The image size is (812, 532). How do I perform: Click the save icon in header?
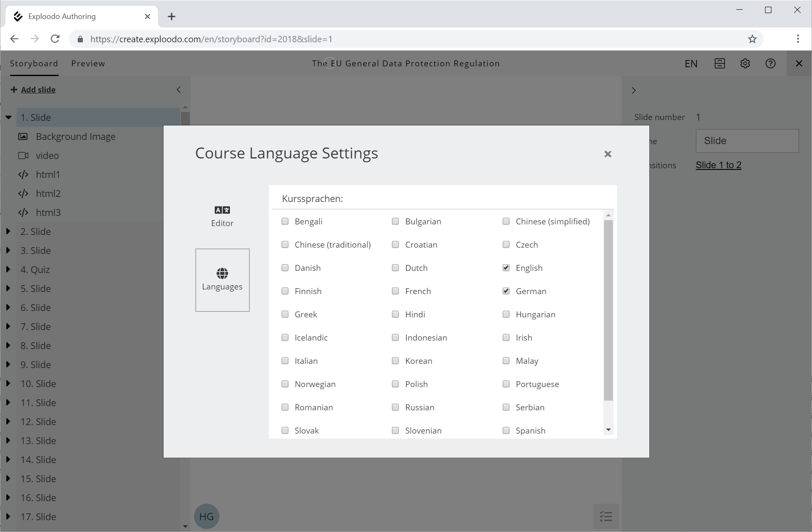pos(719,63)
